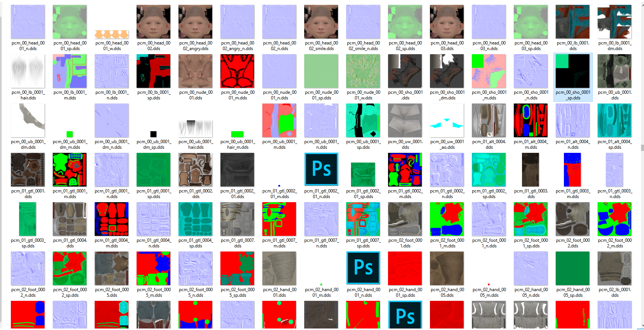644x330 pixels.
Task: Select the pcm_00_head_0003_sp.dds green face
Action: [x=531, y=22]
